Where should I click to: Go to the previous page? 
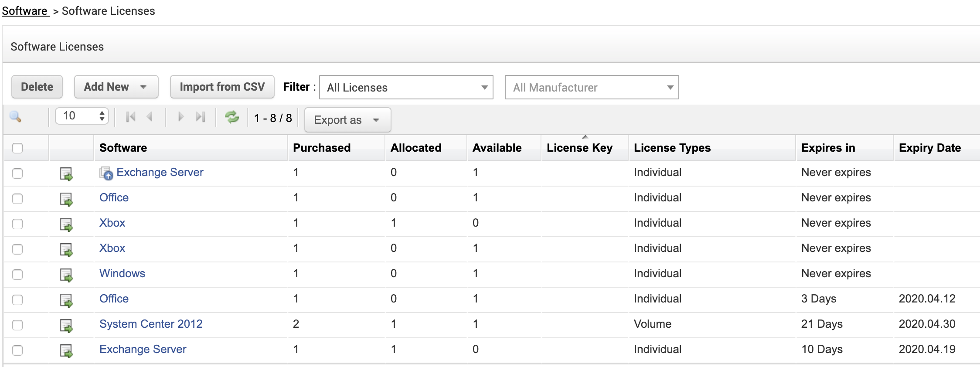[150, 117]
